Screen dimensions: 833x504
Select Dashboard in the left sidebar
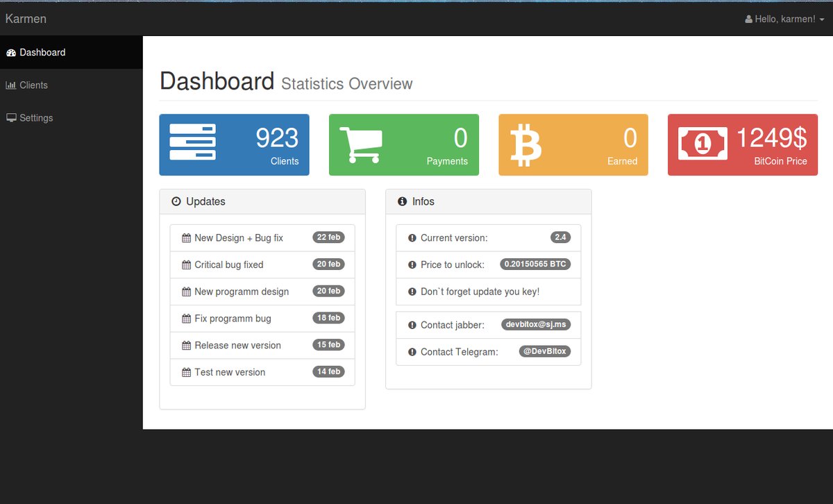pos(42,53)
